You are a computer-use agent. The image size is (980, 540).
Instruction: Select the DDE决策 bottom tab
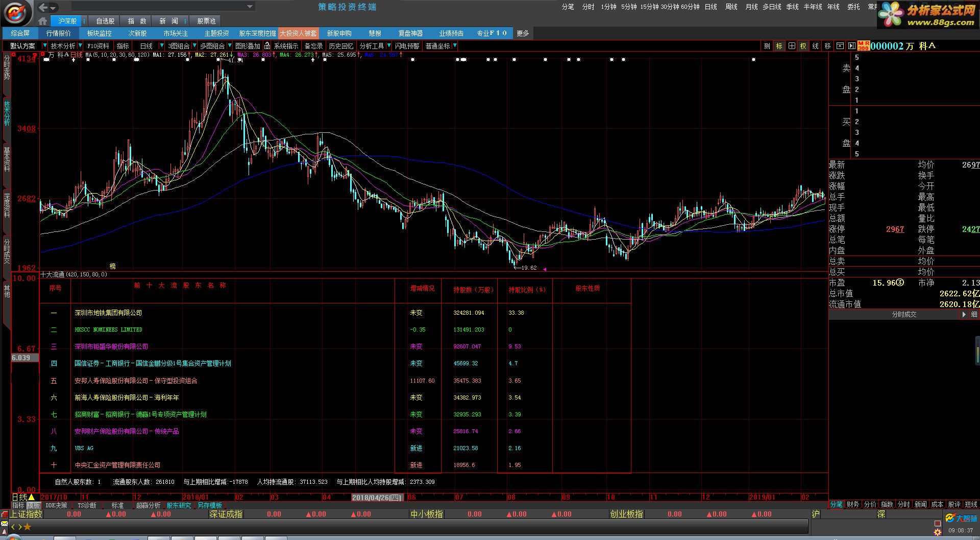coord(56,505)
